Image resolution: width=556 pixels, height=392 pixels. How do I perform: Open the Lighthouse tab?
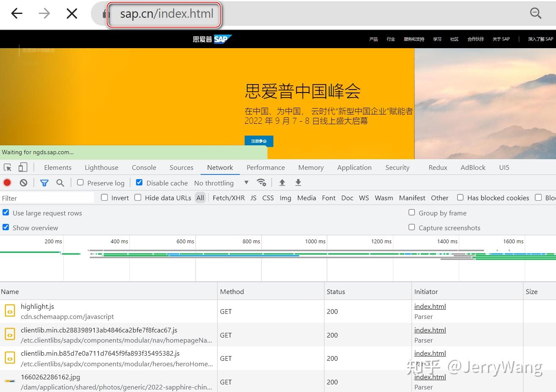click(x=101, y=167)
